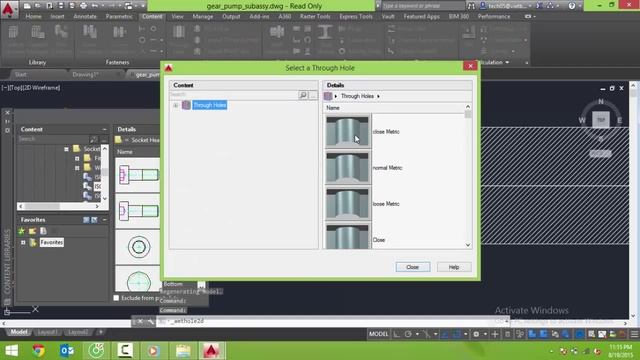Click the media player icon in taskbar
The width and height of the screenshot is (640, 360).
pyautogui.click(x=153, y=351)
